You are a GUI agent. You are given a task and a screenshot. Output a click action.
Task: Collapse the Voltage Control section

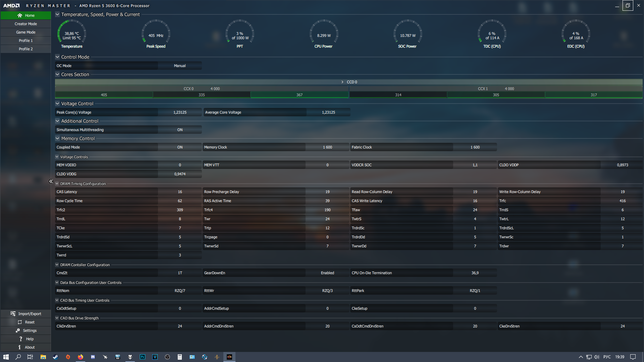pos(57,104)
